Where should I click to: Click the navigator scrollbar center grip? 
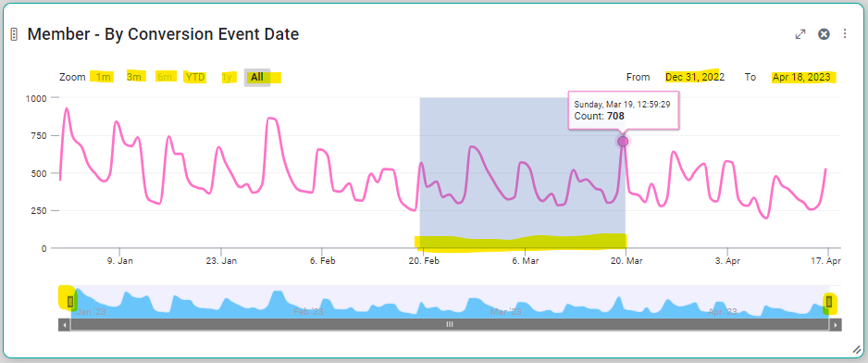[450, 325]
